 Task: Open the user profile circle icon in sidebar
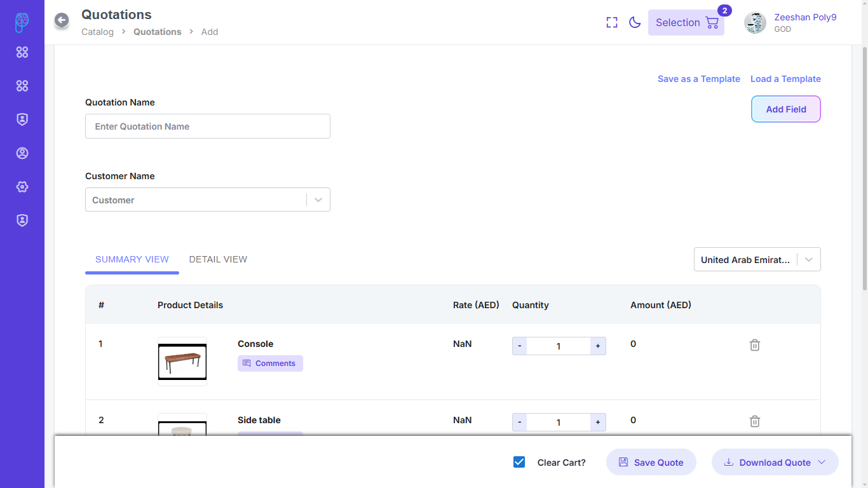coord(22,153)
